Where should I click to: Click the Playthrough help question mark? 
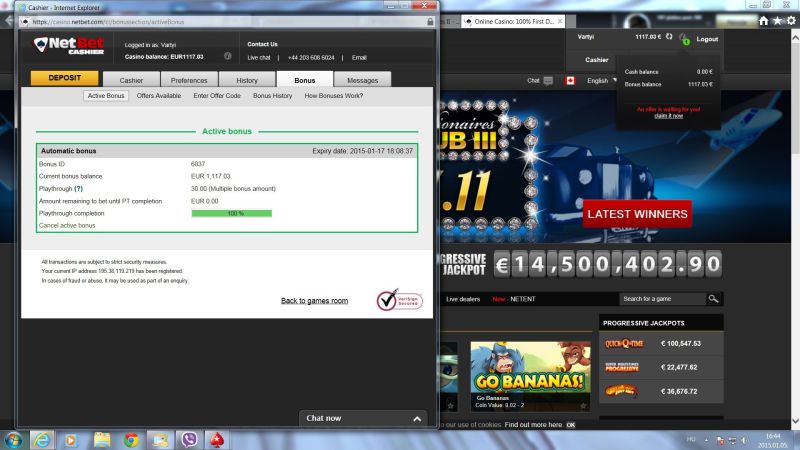pyautogui.click(x=78, y=188)
